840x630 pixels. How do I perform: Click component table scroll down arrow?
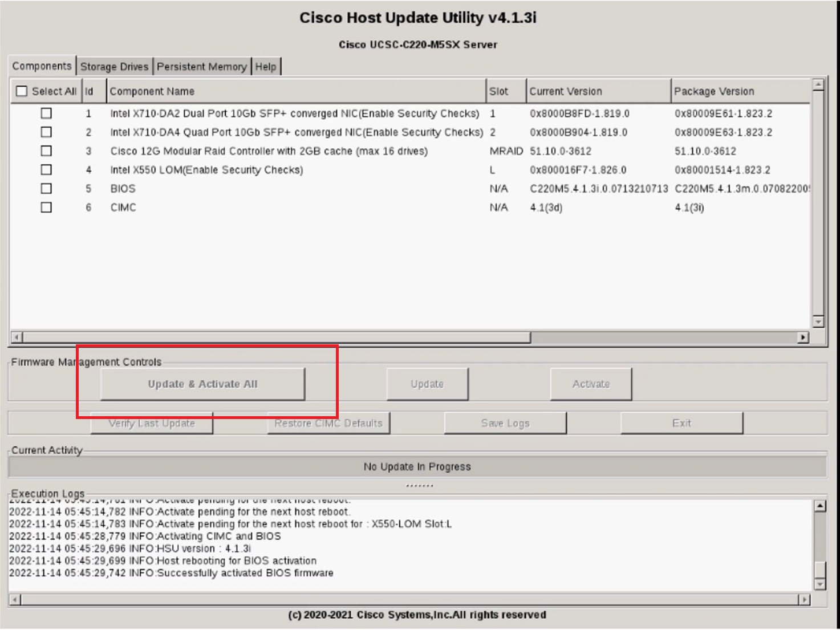click(x=818, y=322)
